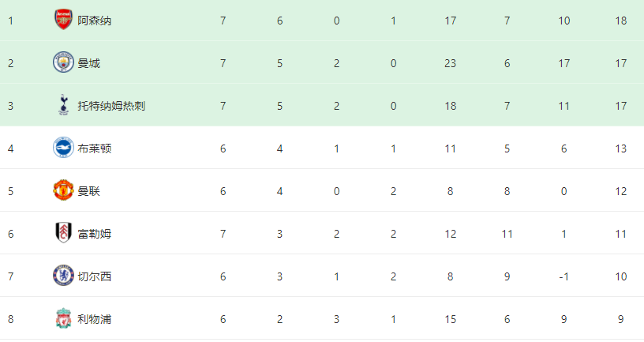Select the Tottenham Hotspur crest icon

63,105
